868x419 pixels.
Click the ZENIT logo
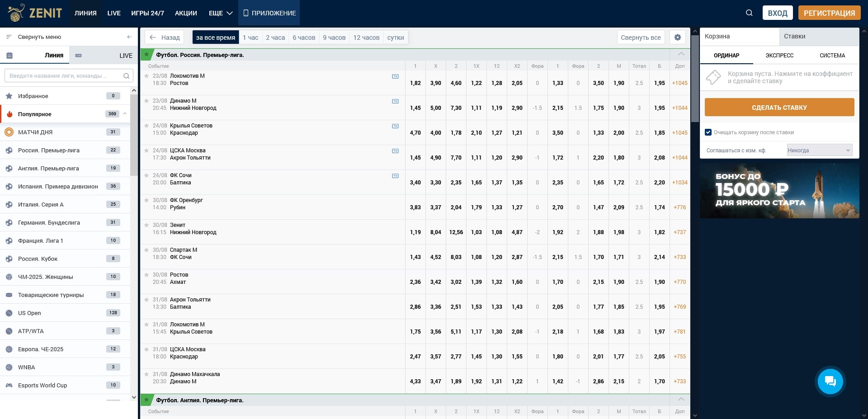point(35,13)
